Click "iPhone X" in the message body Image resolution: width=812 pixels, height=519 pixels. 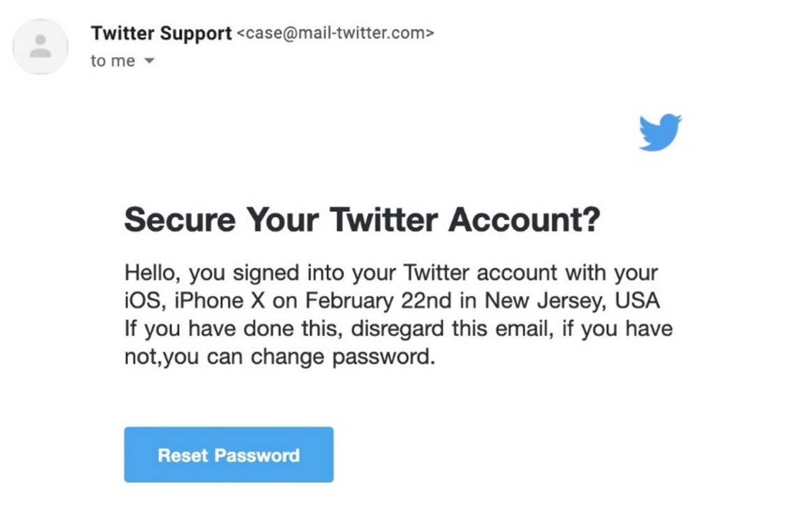tap(219, 301)
